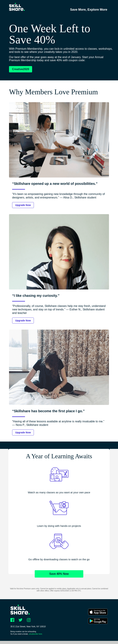The image size is (118, 644).
Task: Open the Facebook icon in the footer
Action: pyautogui.click(x=12, y=620)
